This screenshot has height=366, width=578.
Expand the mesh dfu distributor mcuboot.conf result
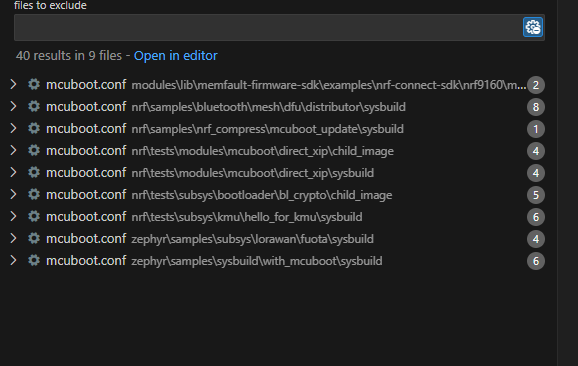[x=13, y=107]
